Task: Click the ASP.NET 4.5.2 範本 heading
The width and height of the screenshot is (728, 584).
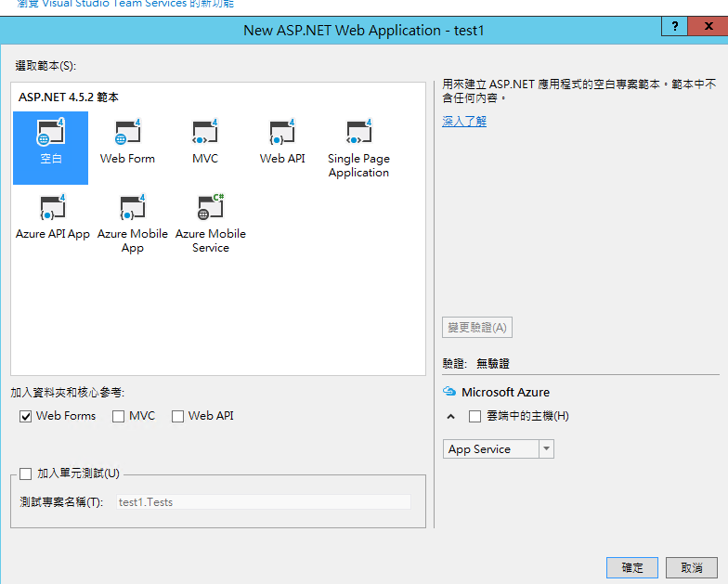Action: pos(69,97)
